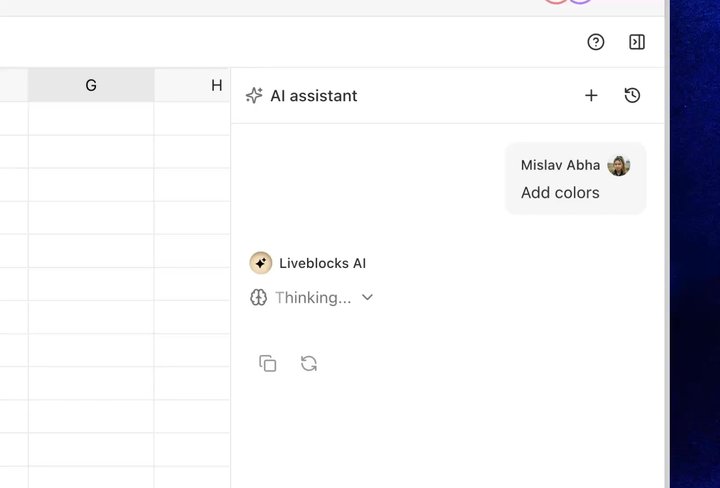Collapse the side panel using panel icon
720x488 pixels.
click(x=636, y=42)
